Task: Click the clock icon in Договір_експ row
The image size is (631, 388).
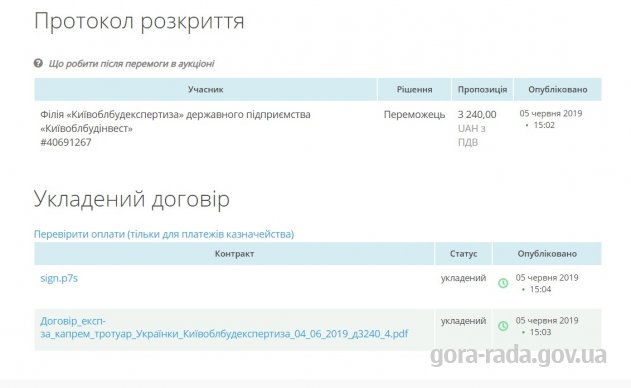Action: tap(503, 326)
